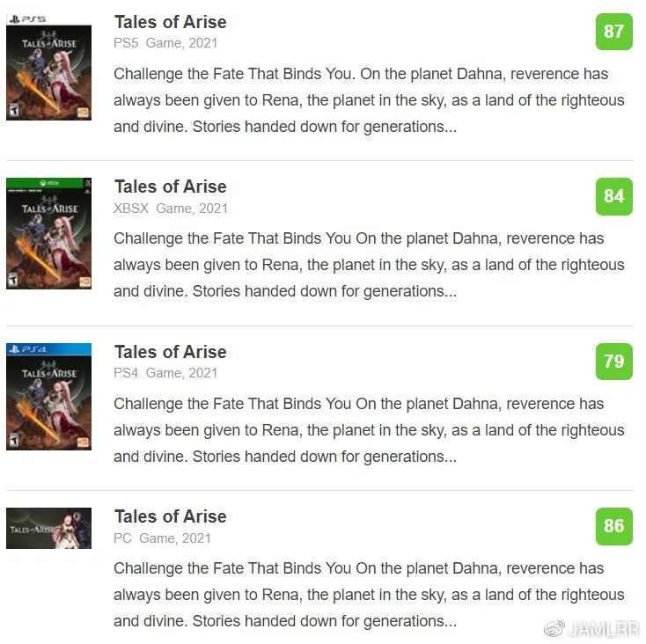Screen dimensions: 646x644
Task: Click the green 84 Metascore badge
Action: tap(613, 196)
